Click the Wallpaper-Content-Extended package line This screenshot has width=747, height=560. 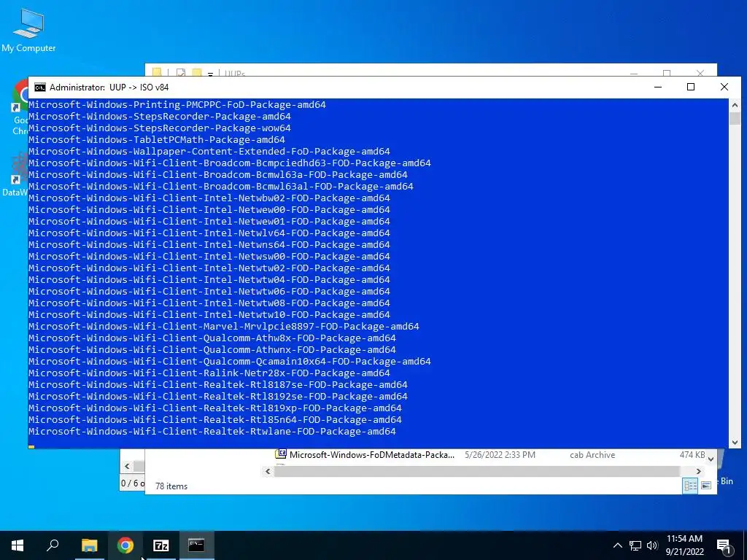(x=209, y=152)
